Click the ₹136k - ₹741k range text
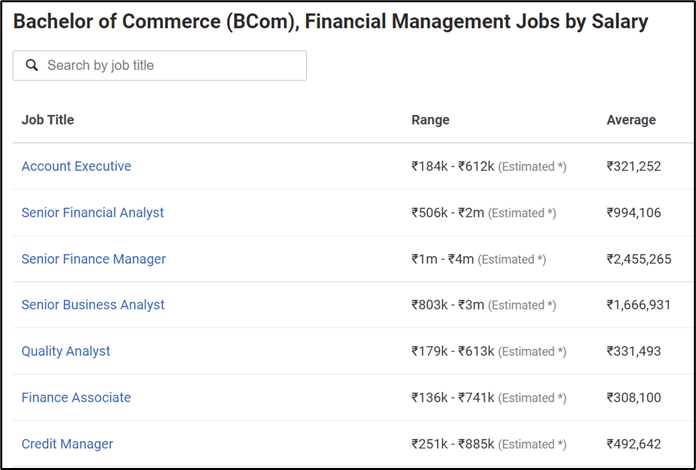Image resolution: width=696 pixels, height=470 pixels. click(x=453, y=398)
